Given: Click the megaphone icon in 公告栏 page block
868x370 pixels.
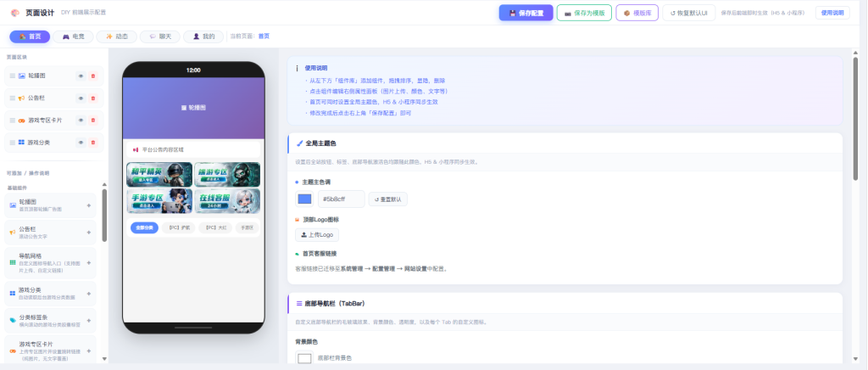Looking at the screenshot, I should click(21, 98).
